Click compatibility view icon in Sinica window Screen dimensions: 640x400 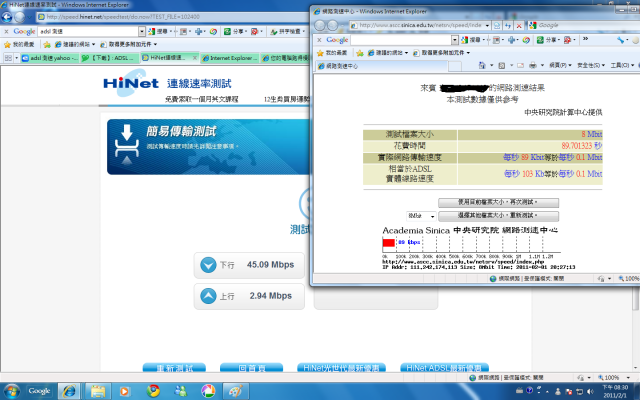click(497, 25)
